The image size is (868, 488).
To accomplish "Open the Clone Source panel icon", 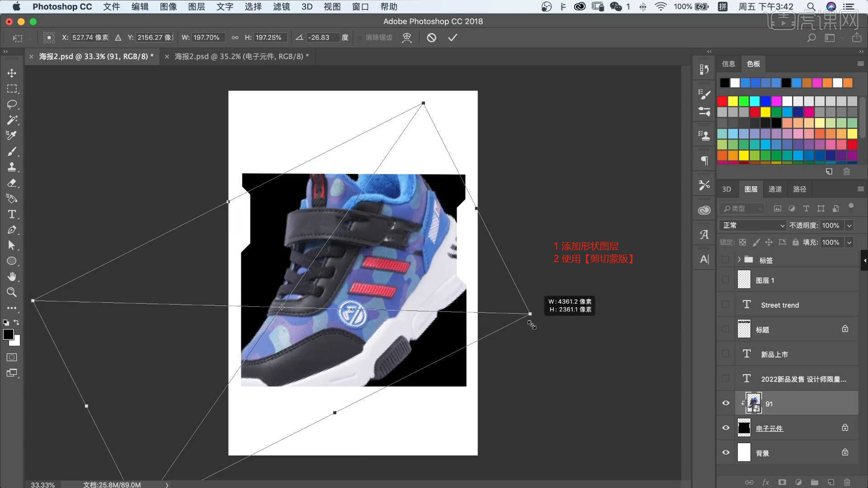I will click(x=704, y=136).
